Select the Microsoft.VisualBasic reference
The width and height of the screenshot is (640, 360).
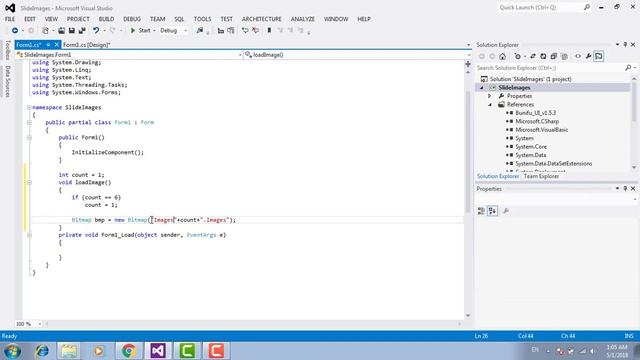tap(541, 130)
